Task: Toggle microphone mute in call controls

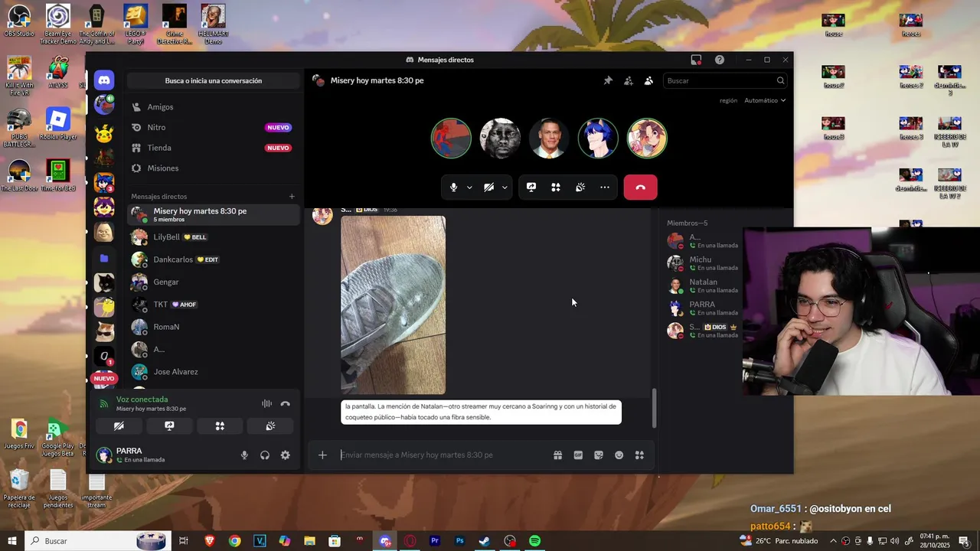Action: coord(454,187)
